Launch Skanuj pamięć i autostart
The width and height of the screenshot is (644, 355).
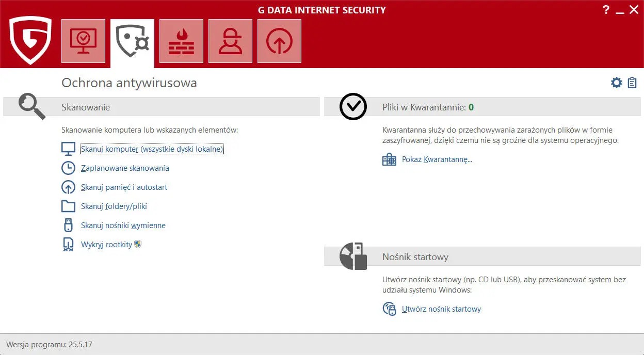pyautogui.click(x=124, y=187)
